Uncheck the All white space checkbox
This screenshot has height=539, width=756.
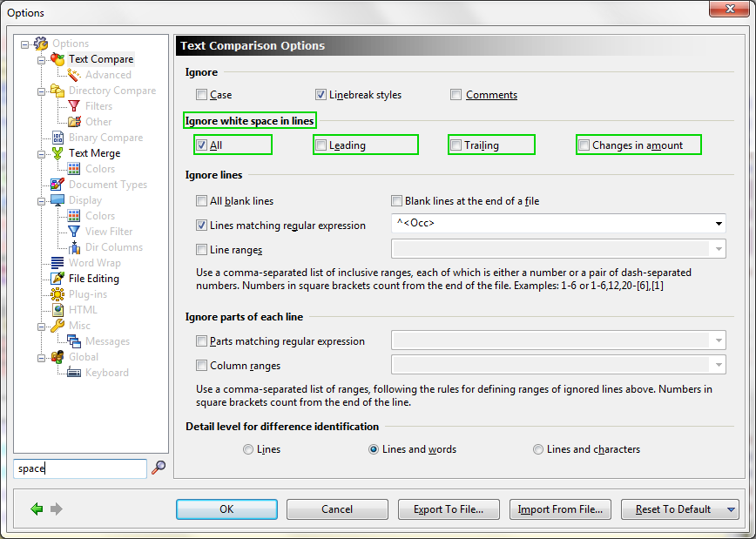201,145
